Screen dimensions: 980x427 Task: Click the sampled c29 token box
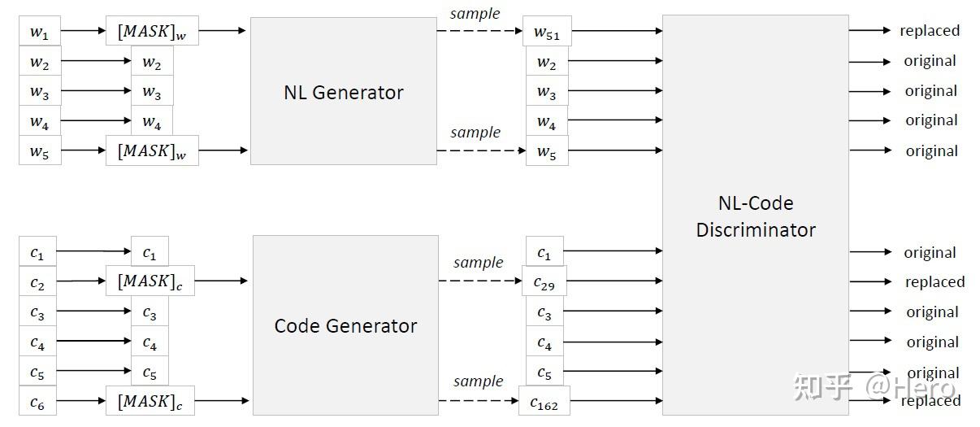pyautogui.click(x=544, y=281)
